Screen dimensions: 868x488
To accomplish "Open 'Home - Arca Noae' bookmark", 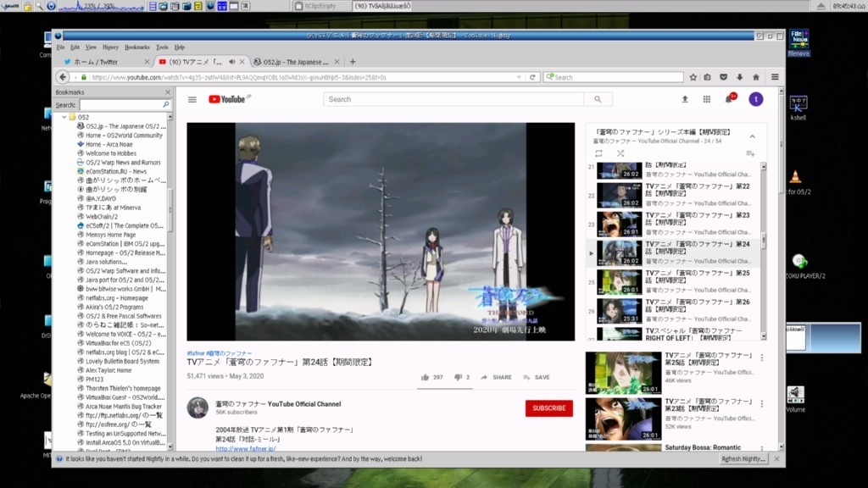I will point(108,144).
